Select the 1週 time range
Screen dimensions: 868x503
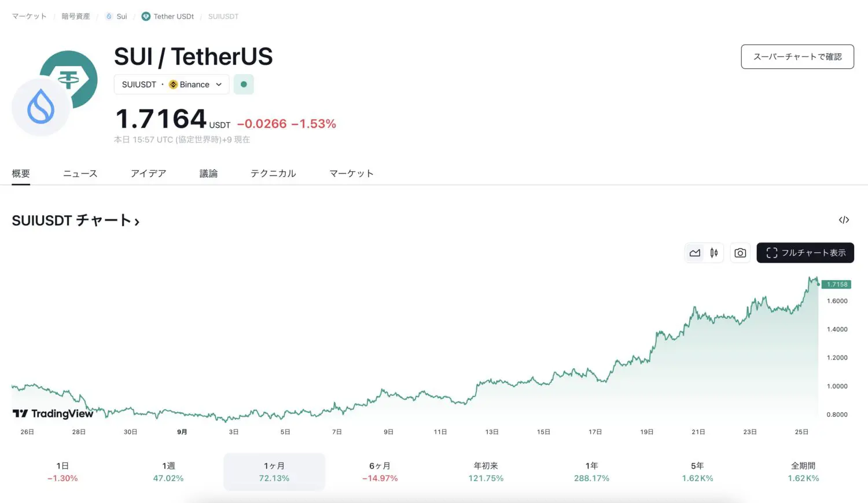tap(168, 472)
